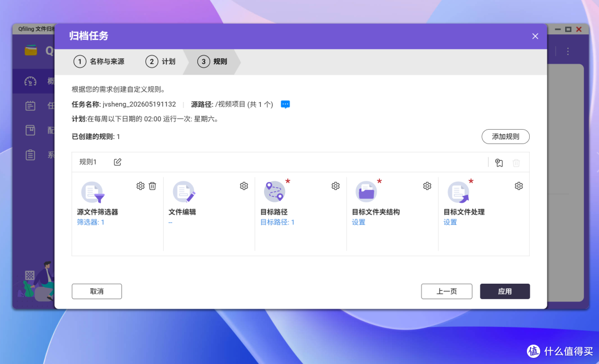
Task: Open the 筛选器: 1 link
Action: (90, 222)
